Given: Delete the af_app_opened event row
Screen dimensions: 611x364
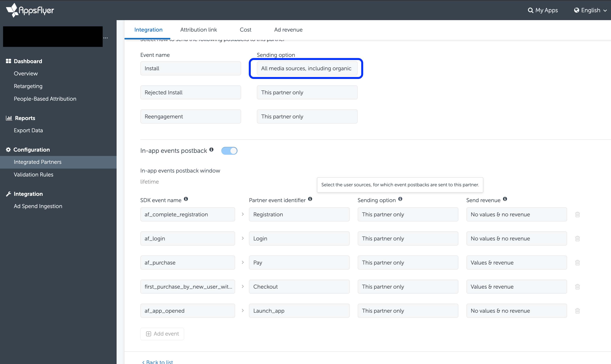Looking at the screenshot, I should (x=577, y=311).
